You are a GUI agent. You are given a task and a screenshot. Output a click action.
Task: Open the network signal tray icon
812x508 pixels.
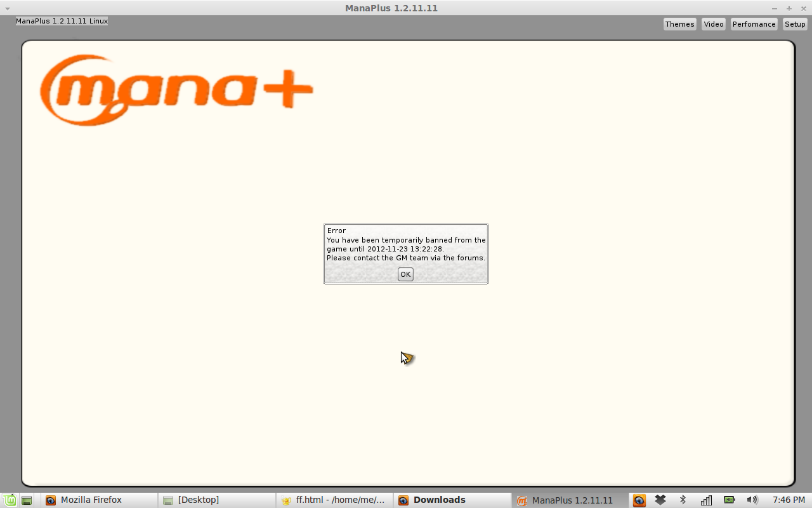(706, 500)
